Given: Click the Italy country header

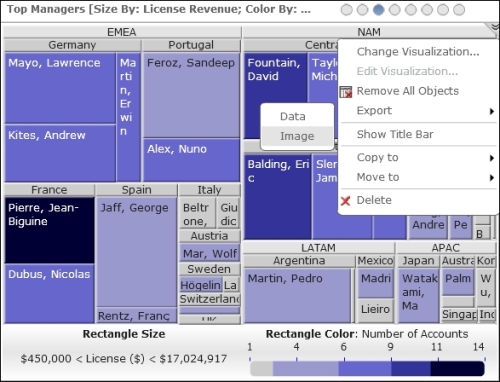Looking at the screenshot, I should (x=209, y=190).
